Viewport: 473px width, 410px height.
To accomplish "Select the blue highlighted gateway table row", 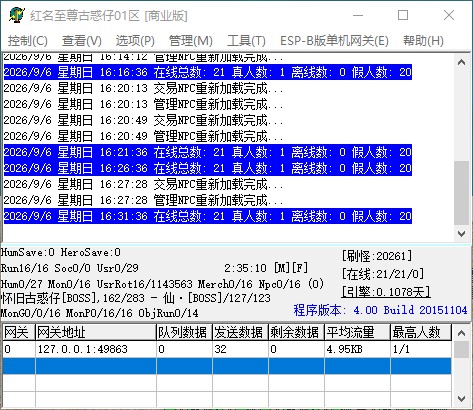I will point(227,366).
